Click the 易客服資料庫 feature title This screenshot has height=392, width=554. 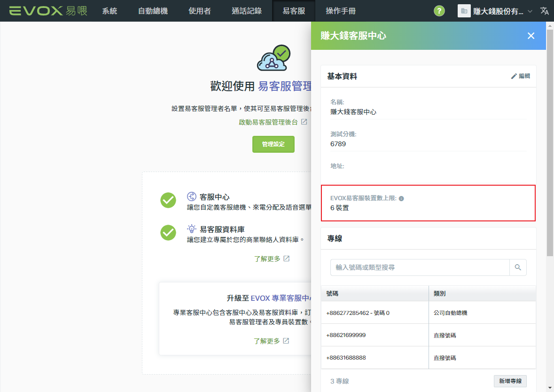222,229
